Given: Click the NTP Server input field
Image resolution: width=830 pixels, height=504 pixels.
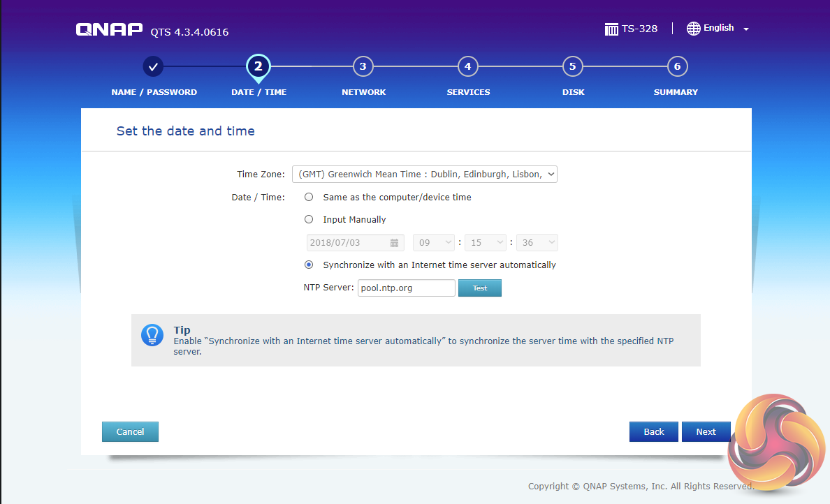Looking at the screenshot, I should pos(407,288).
